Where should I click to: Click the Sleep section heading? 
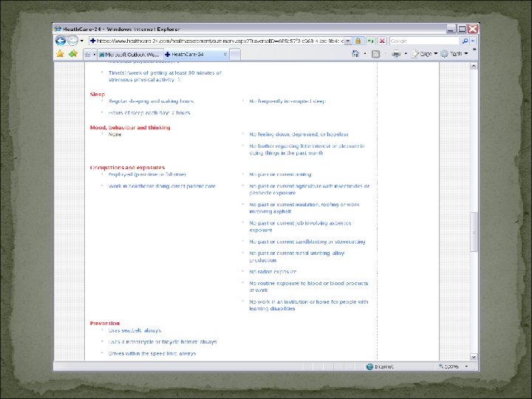98,95
